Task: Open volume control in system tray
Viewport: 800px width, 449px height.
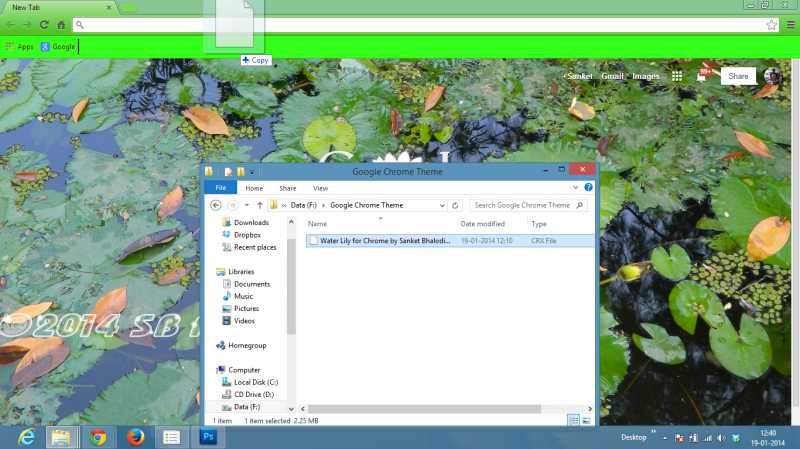Action: point(721,438)
